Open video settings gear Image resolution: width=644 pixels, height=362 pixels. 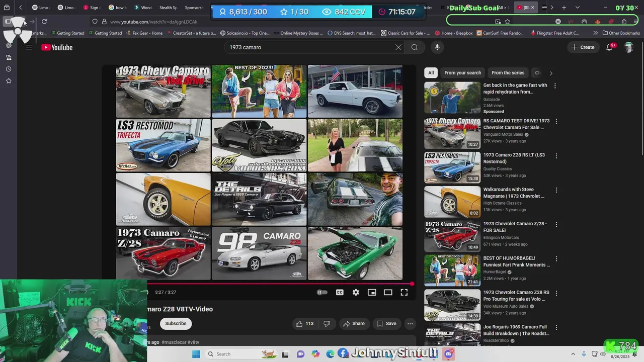(356, 292)
